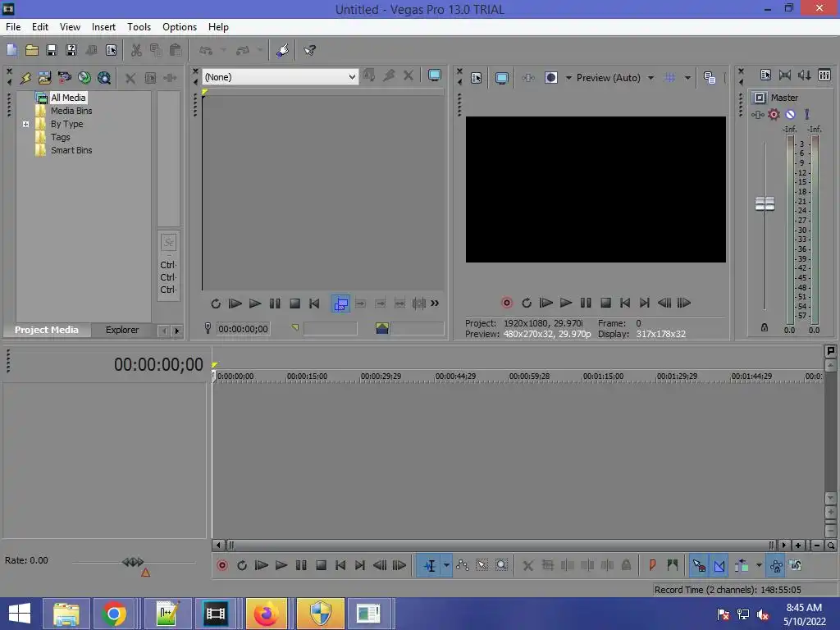Open Master bus Audio Properties icon
Image resolution: width=840 pixels, height=630 pixels.
click(x=765, y=75)
